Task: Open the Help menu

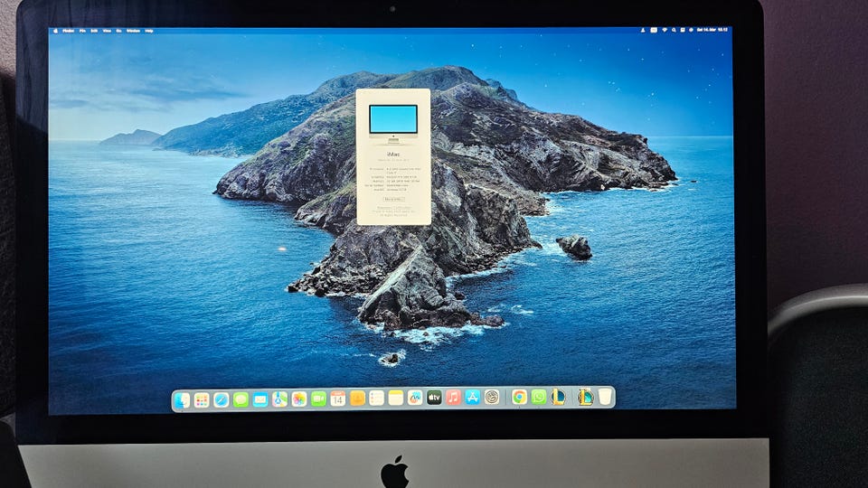Action: [149, 31]
